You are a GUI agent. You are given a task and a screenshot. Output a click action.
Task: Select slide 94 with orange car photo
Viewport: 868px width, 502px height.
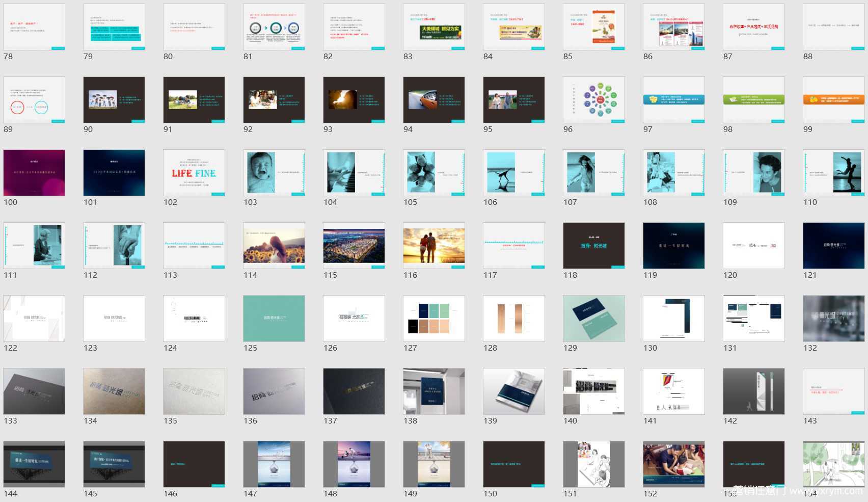click(x=434, y=100)
